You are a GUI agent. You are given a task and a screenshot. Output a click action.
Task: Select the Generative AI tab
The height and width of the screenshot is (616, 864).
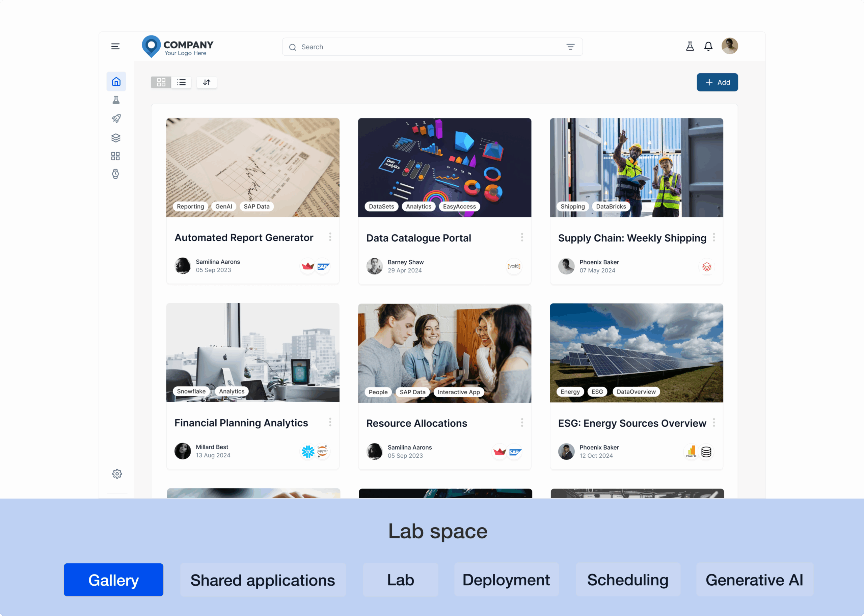[x=754, y=580]
